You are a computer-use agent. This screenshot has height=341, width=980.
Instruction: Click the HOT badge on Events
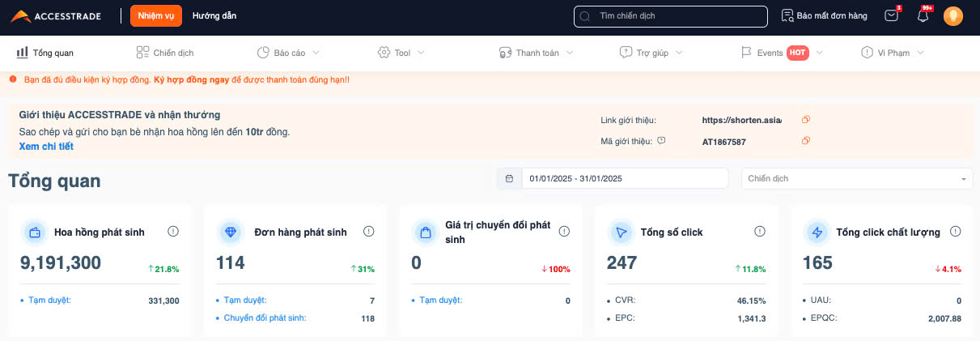tap(798, 53)
